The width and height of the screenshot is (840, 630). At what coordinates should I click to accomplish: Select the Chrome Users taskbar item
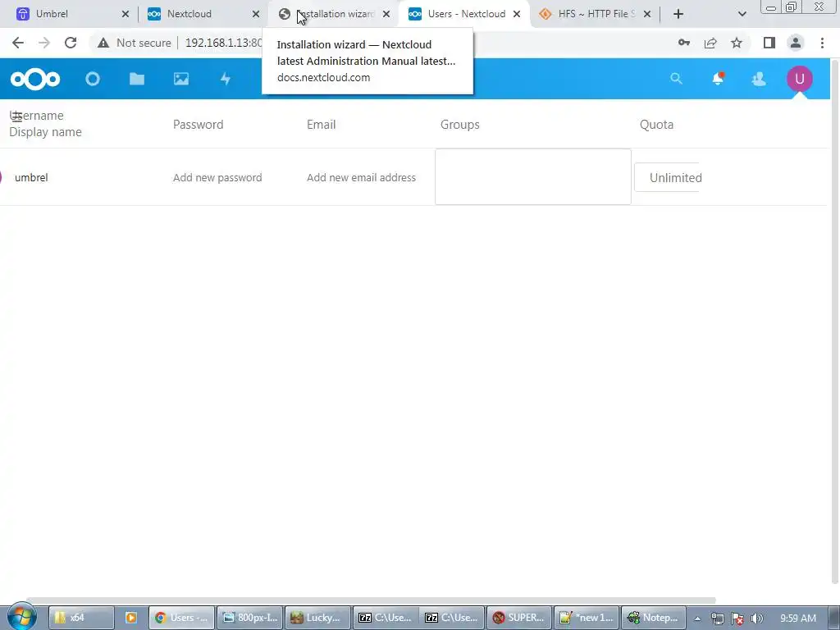[x=181, y=618]
